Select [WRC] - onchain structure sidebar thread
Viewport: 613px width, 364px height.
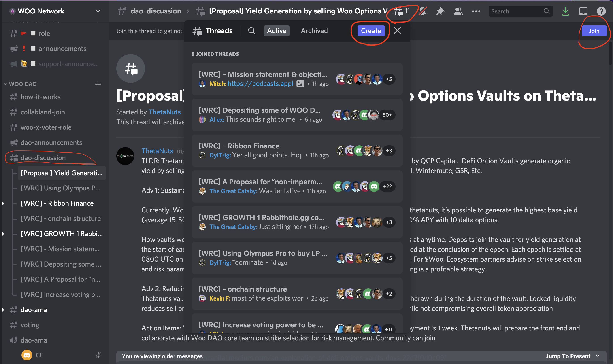pos(62,218)
